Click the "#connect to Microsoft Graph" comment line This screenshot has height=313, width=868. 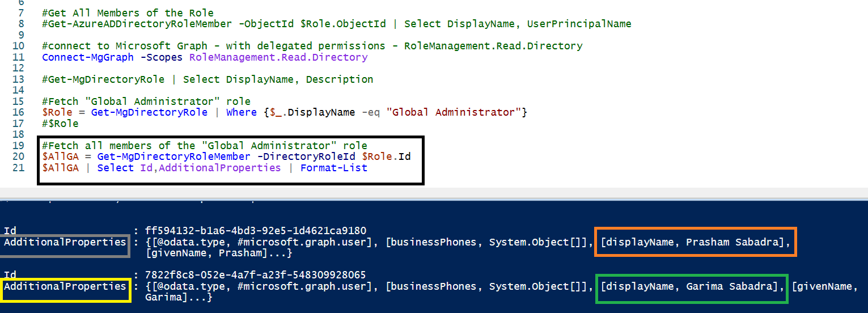[312, 46]
